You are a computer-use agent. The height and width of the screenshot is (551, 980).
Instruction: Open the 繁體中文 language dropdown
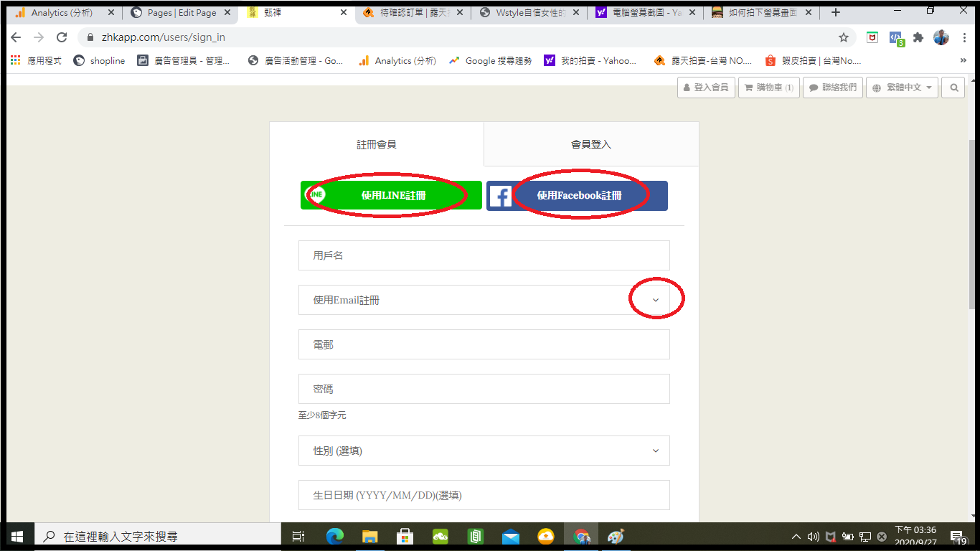[903, 88]
